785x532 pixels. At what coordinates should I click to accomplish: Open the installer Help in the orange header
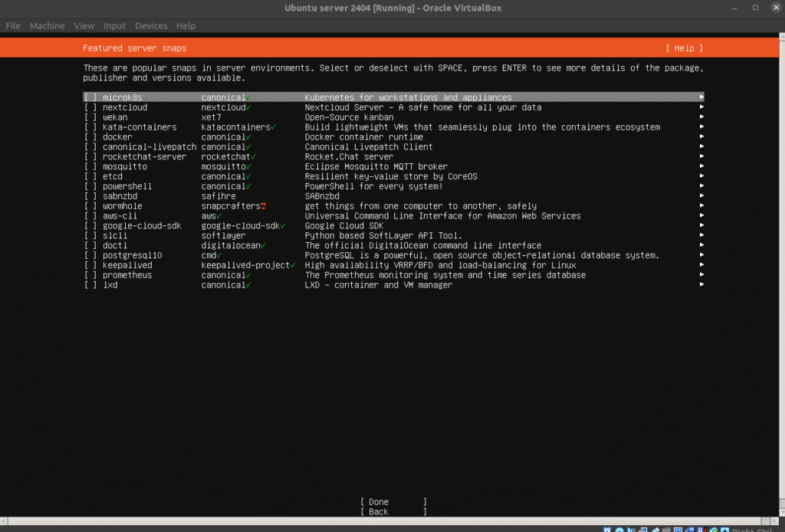pos(684,48)
